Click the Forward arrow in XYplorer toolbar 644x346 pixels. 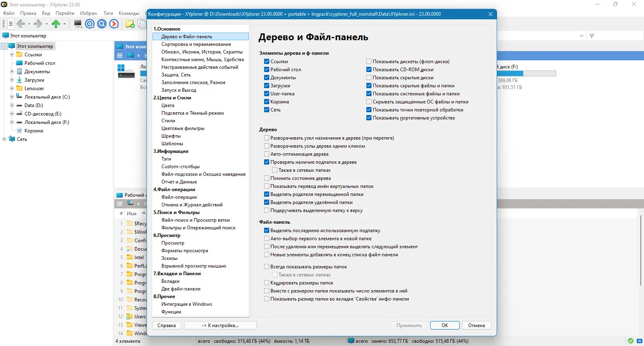(x=38, y=24)
